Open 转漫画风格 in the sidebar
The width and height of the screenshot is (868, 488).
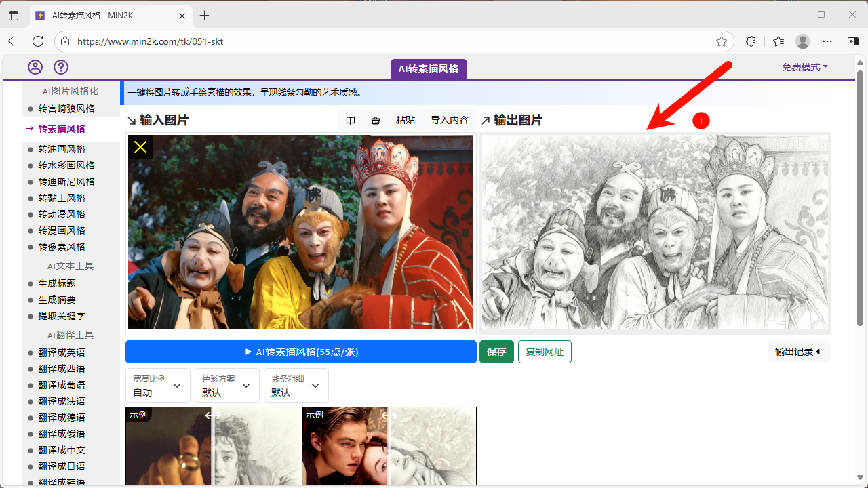coord(62,230)
